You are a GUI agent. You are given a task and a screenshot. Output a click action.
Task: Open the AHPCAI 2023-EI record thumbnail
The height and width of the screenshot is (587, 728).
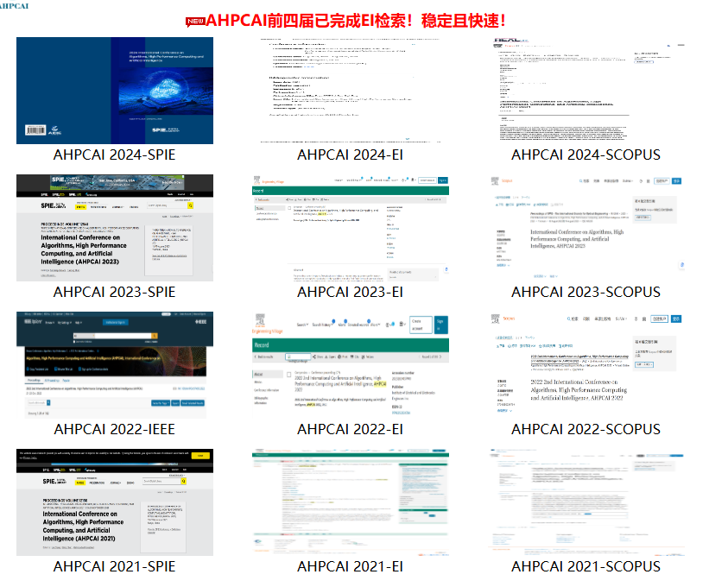[x=351, y=228]
